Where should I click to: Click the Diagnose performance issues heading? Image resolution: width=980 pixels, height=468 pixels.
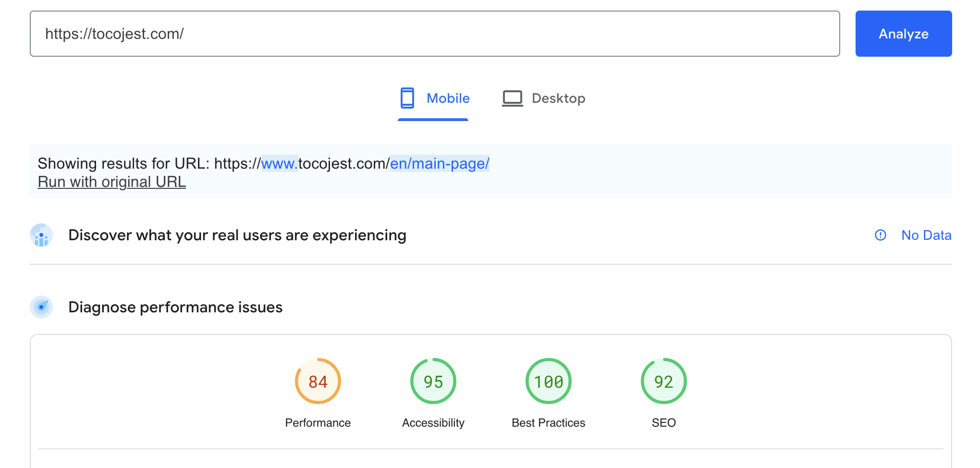coord(175,307)
